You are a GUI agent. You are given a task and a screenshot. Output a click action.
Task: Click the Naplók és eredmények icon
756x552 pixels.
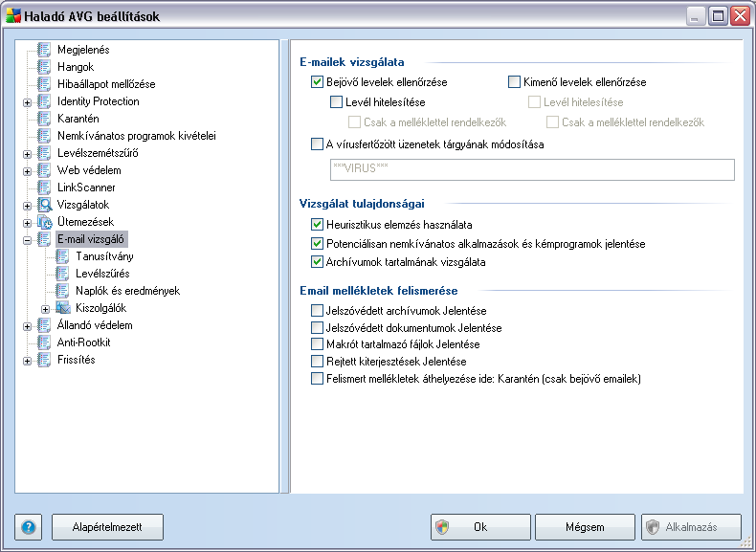pos(62,291)
